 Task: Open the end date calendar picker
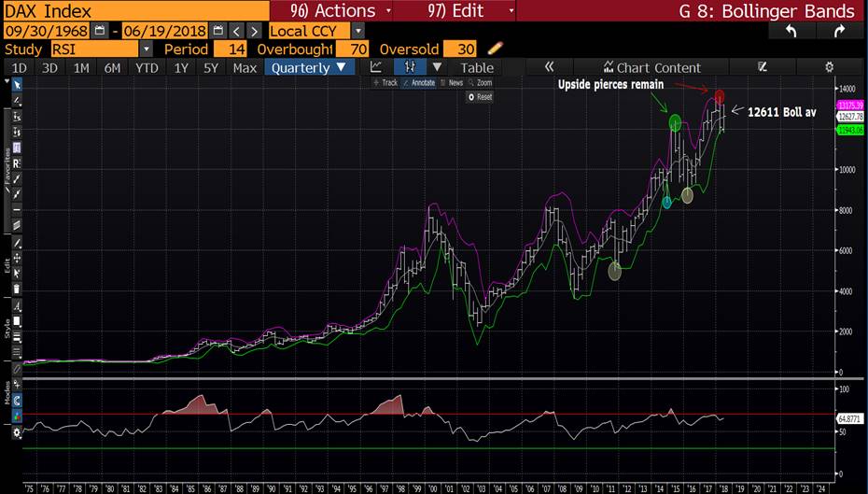pyautogui.click(x=218, y=31)
